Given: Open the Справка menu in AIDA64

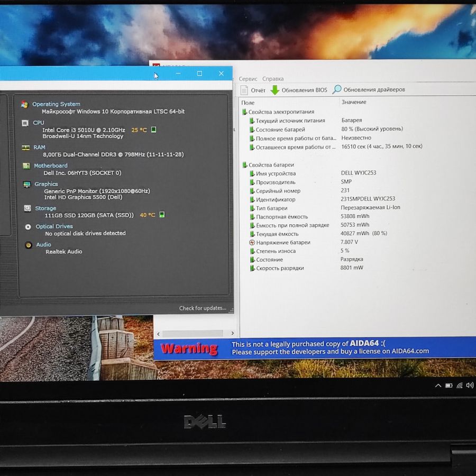Looking at the screenshot, I should (273, 79).
